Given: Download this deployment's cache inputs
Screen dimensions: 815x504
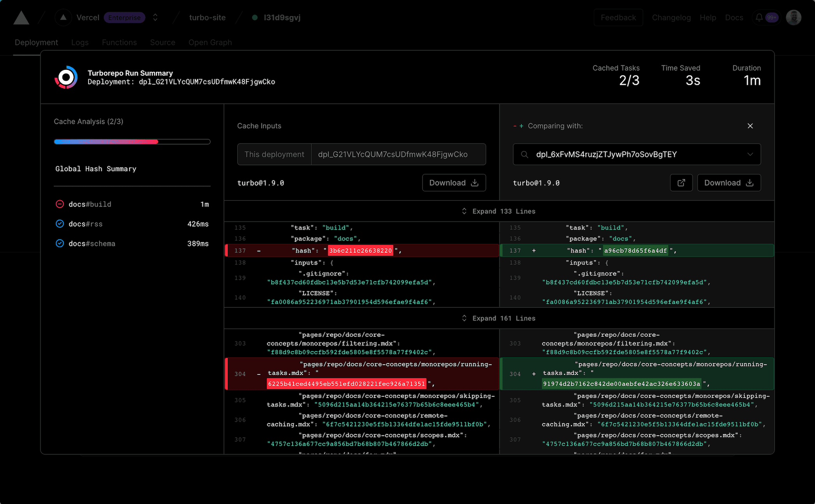Looking at the screenshot, I should tap(453, 183).
